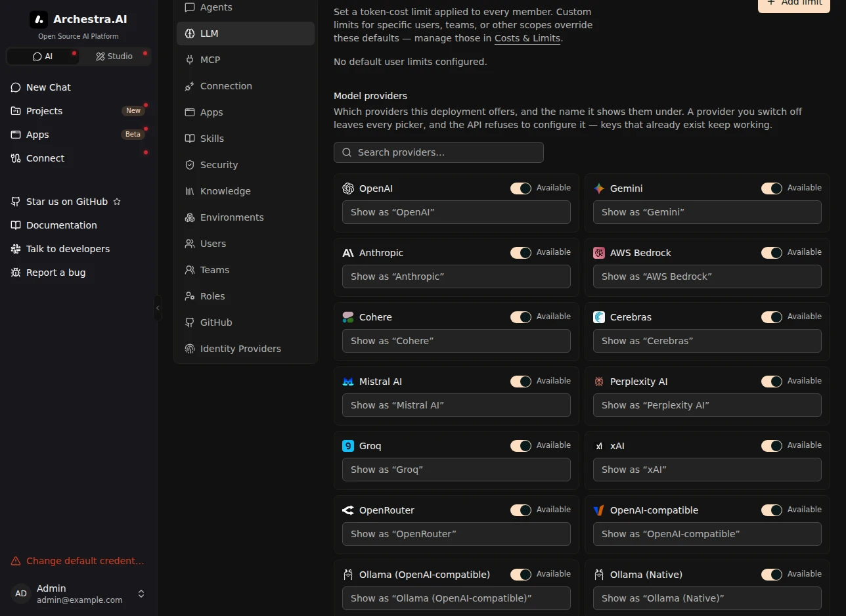This screenshot has height=616, width=846.
Task: Click the Perplexity AI provider logo
Action: (599, 382)
